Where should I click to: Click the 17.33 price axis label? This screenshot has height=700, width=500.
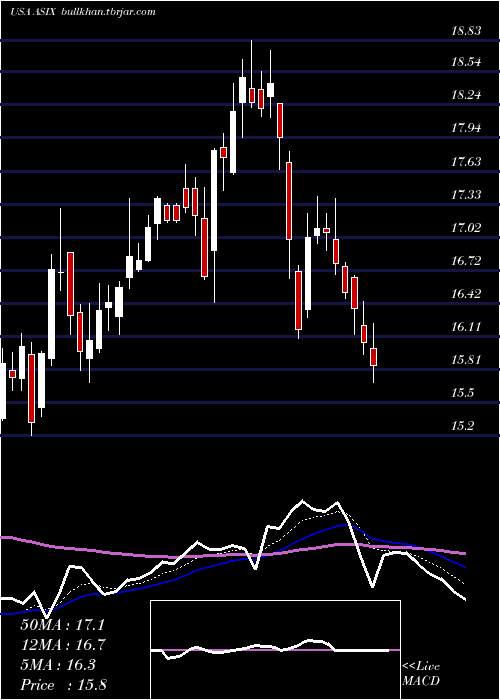pyautogui.click(x=466, y=195)
